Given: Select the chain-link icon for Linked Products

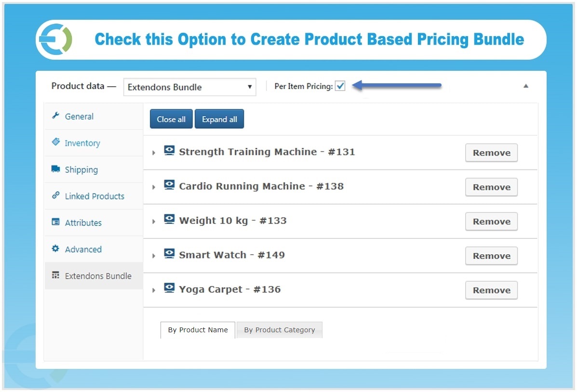Looking at the screenshot, I should 55,196.
